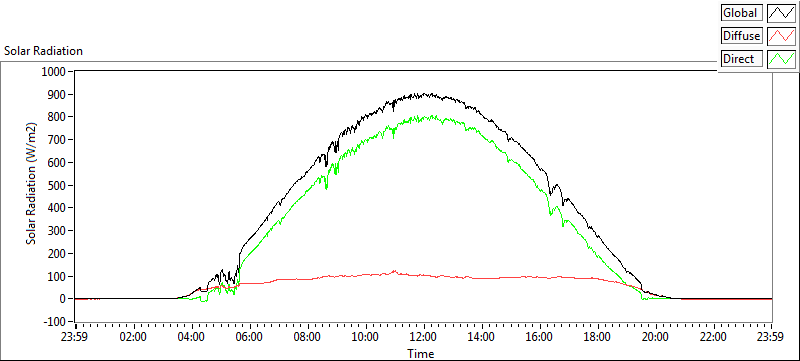This screenshot has width=800, height=361.
Task: Click the Solar Radiation chart title
Action: point(43,51)
